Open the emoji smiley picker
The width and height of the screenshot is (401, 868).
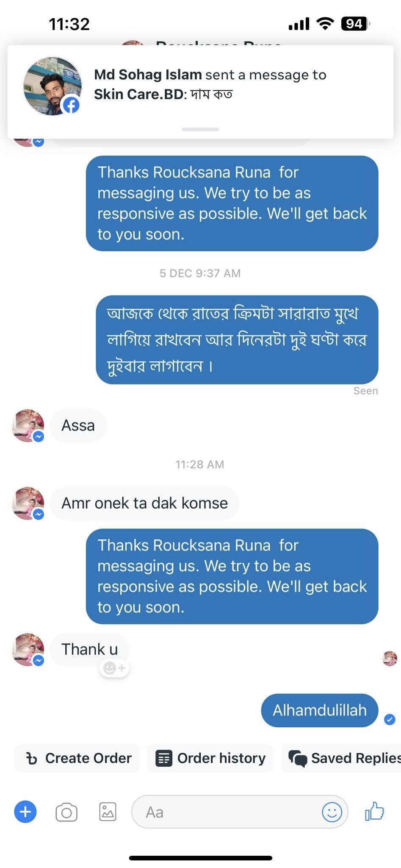[332, 812]
